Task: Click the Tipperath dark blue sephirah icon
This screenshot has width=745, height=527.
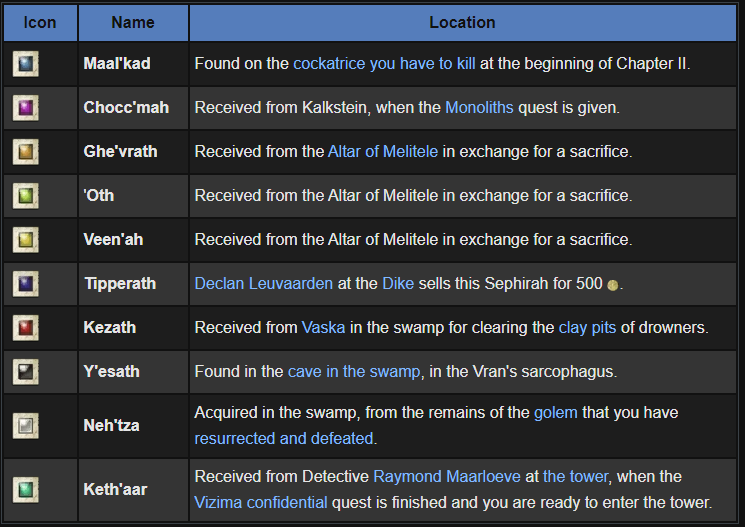Action: tap(25, 284)
